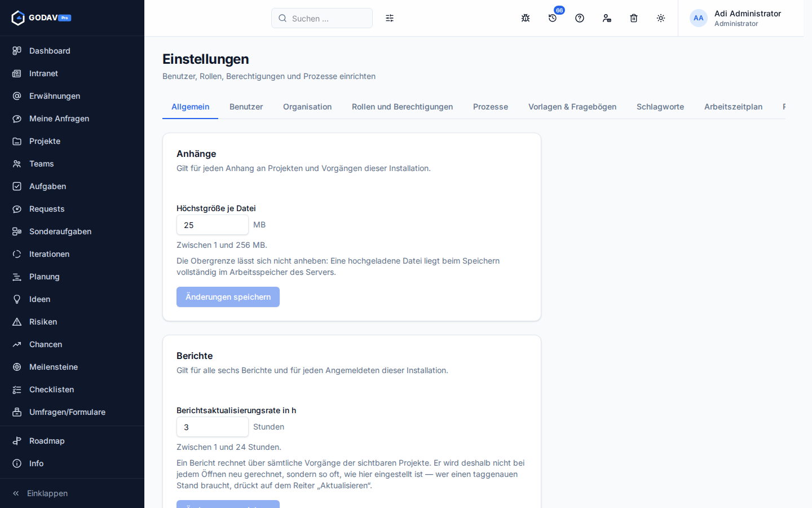Go to Chancen in the sidebar

click(72, 344)
